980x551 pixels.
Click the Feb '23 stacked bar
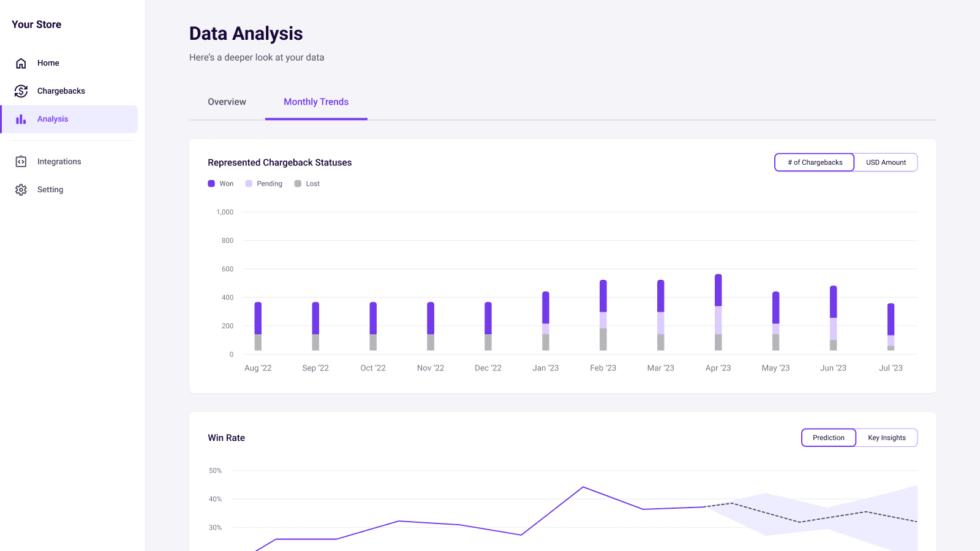coord(603,315)
